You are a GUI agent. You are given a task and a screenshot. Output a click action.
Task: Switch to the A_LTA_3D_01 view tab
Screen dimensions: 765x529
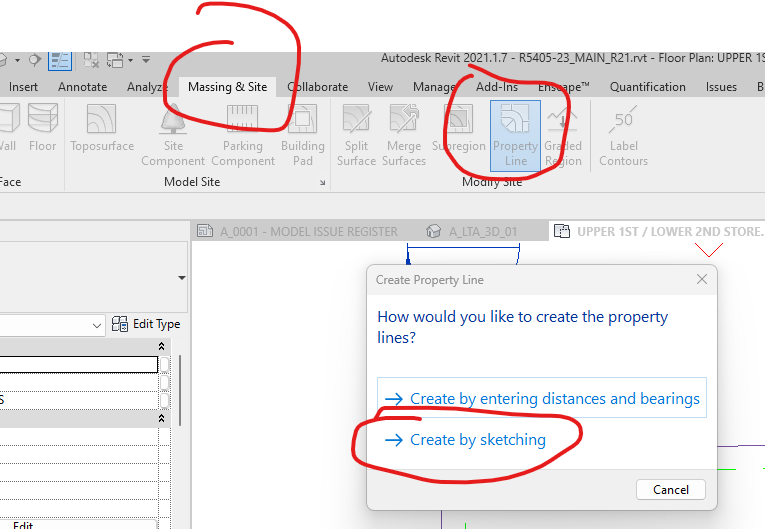471,231
